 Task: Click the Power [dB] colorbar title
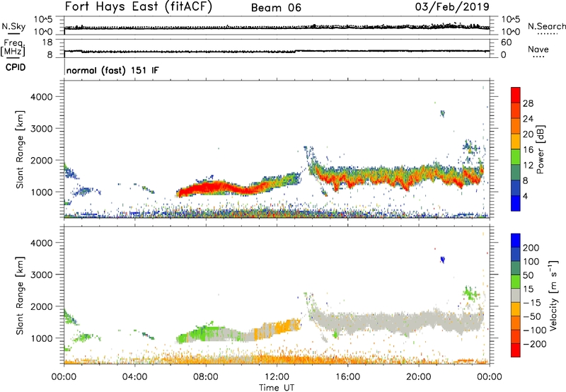click(x=541, y=149)
